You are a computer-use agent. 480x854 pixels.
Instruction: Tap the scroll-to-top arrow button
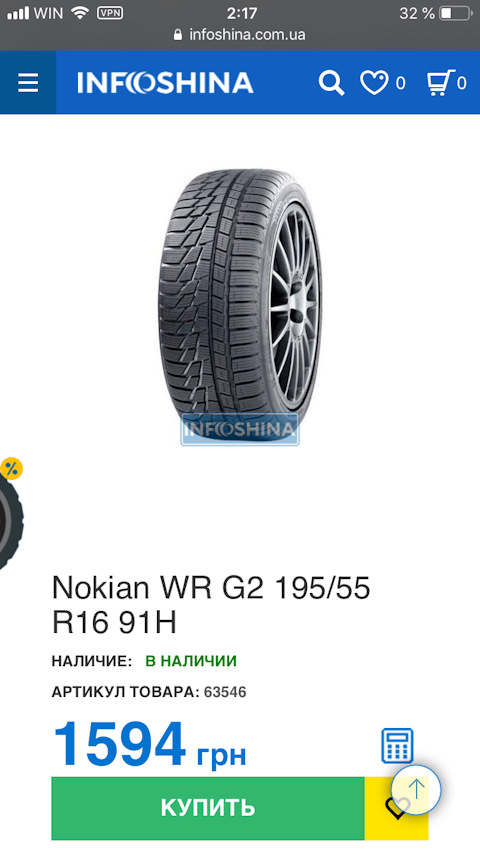tap(416, 789)
